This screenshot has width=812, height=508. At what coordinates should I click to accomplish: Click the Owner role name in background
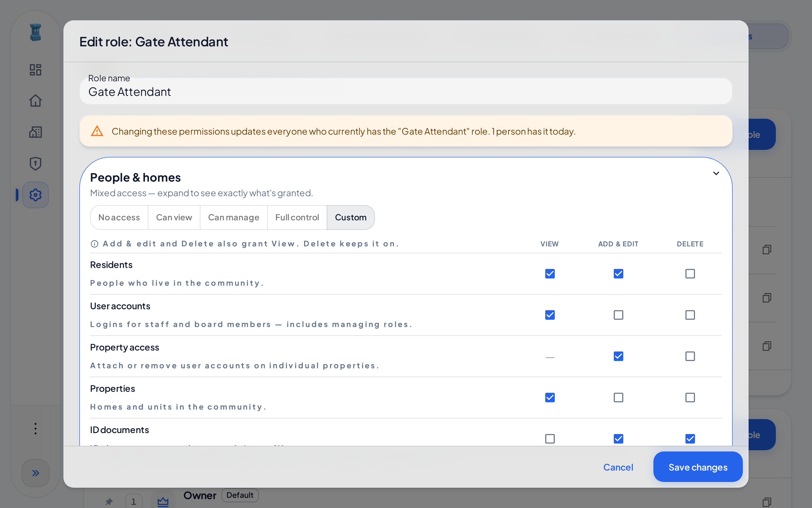point(200,496)
